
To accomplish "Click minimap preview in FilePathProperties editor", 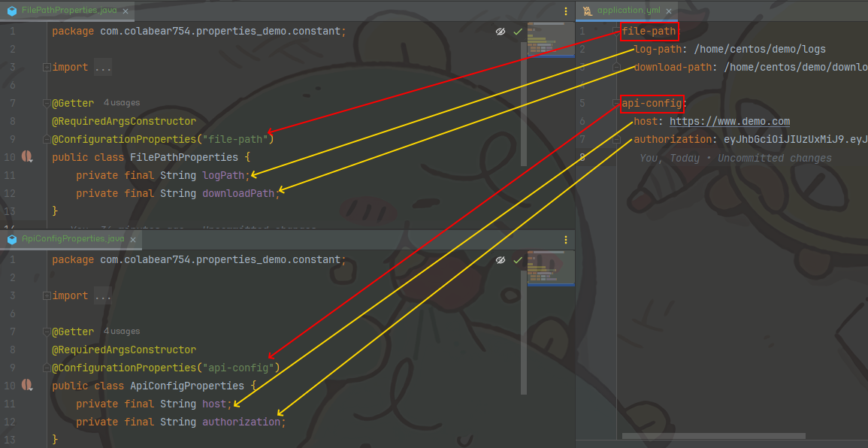I will [551, 40].
